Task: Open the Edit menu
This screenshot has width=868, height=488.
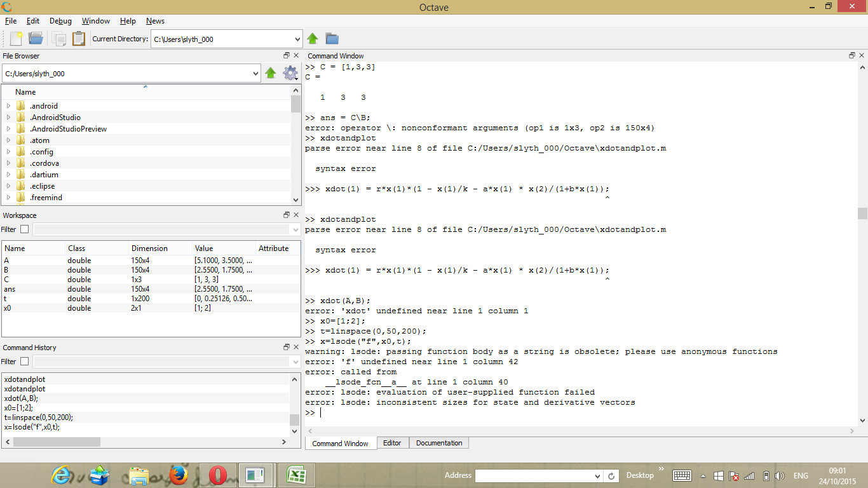Action: tap(33, 21)
